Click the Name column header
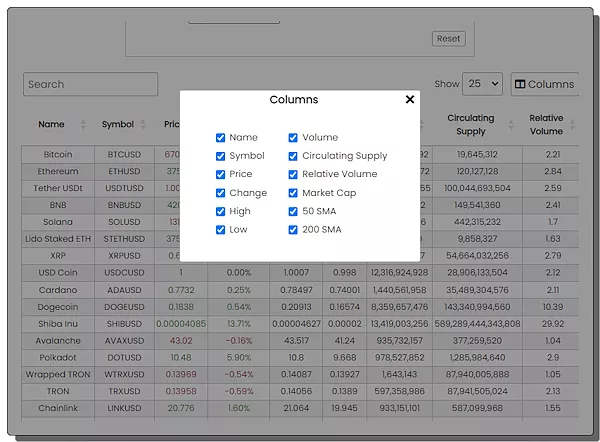This screenshot has width=600, height=442. [x=51, y=124]
